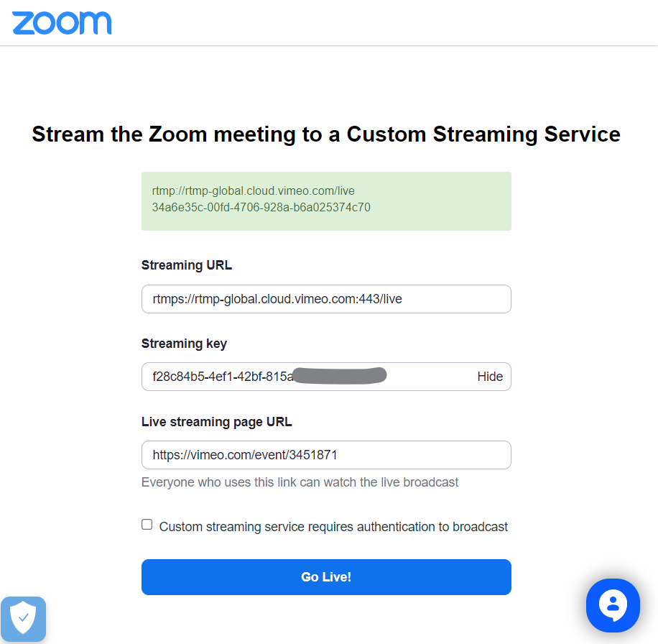Click the 'Custom streaming service requires authentication' label
The height and width of the screenshot is (644, 658).
(x=333, y=527)
